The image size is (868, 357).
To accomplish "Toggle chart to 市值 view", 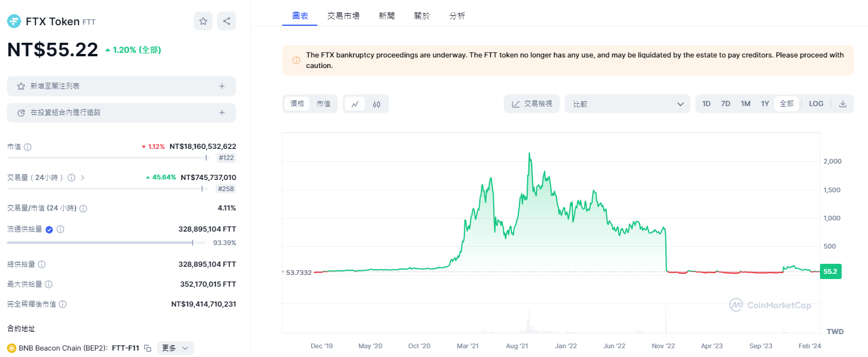I will click(x=323, y=104).
